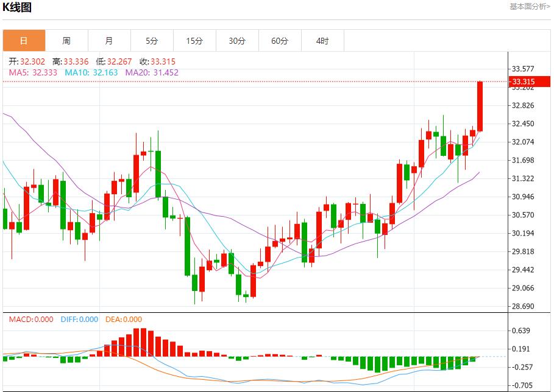554x392 pixels.
Task: Click the K线图 title heading
Action: [17, 8]
